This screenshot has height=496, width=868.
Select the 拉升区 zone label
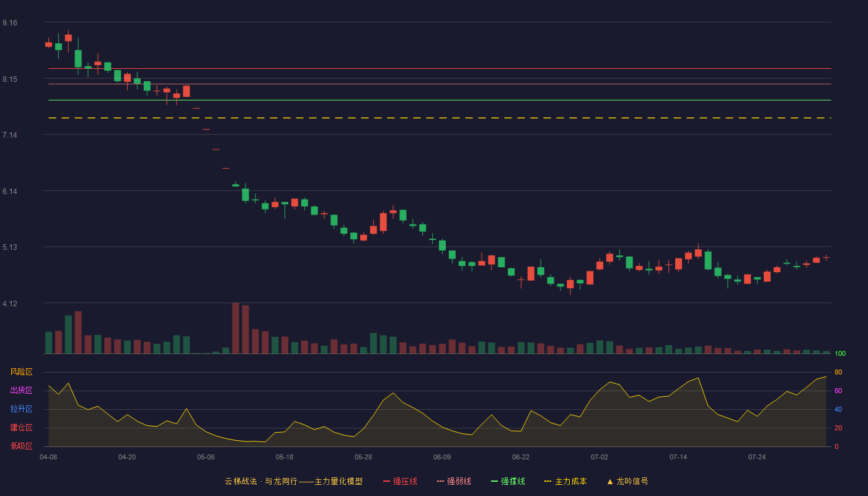tap(21, 409)
